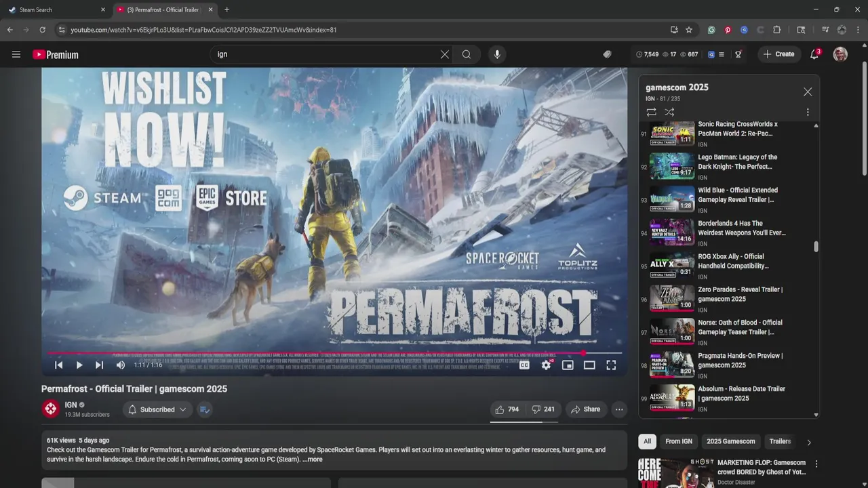Open a new browser tab
This screenshot has height=488, width=868.
point(226,9)
